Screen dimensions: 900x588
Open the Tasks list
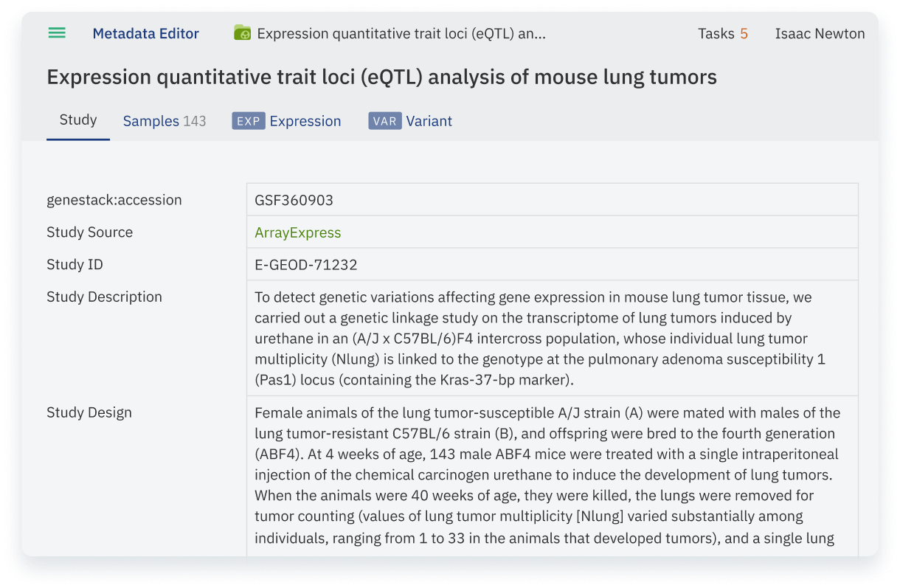(x=716, y=34)
